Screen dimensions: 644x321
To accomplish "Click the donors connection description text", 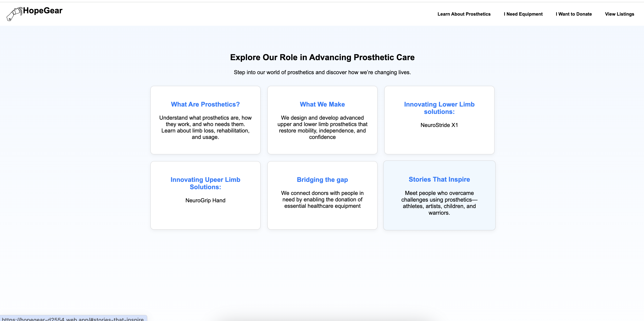I will (x=322, y=199).
